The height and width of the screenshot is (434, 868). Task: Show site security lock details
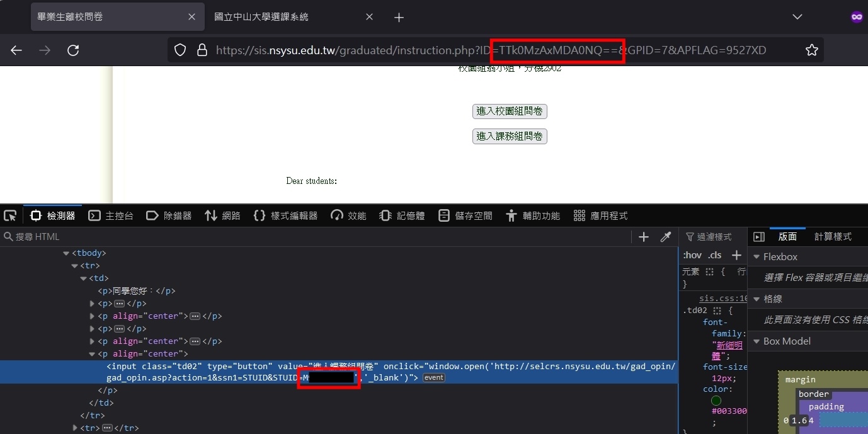coord(202,50)
